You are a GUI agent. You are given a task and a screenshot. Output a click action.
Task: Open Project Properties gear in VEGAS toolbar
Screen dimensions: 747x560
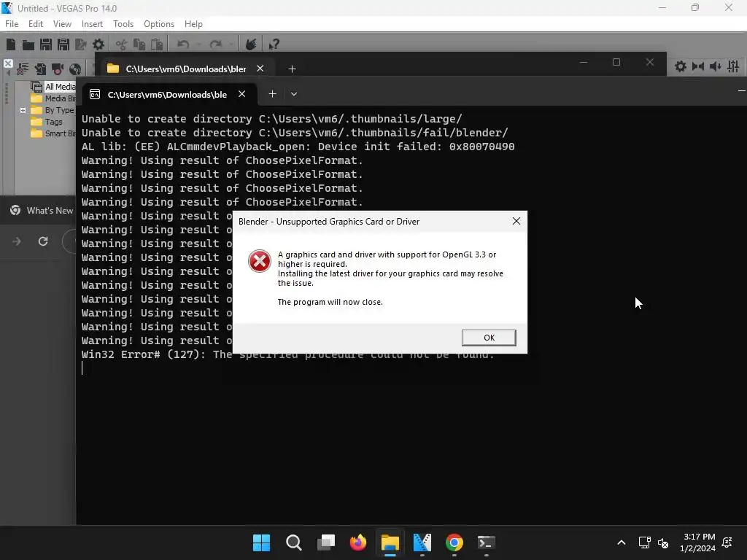(98, 44)
